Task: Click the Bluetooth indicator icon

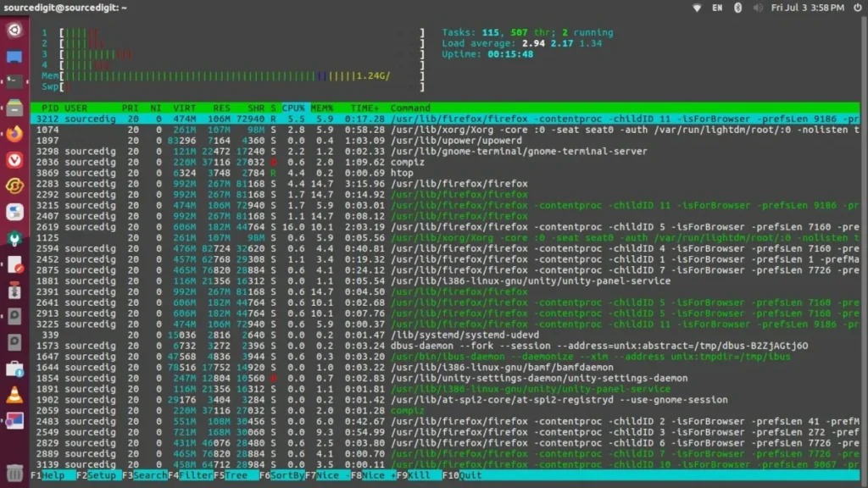Action: pos(737,7)
